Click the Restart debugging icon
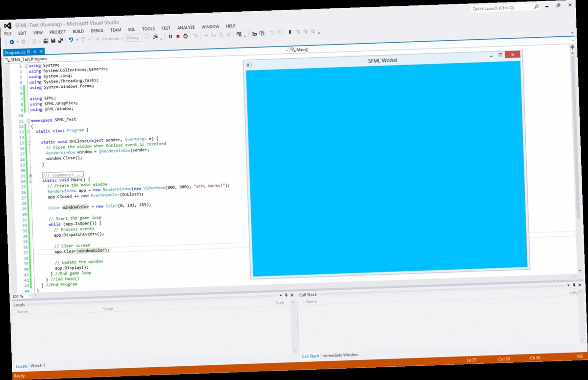The image size is (588, 380). pyautogui.click(x=185, y=36)
